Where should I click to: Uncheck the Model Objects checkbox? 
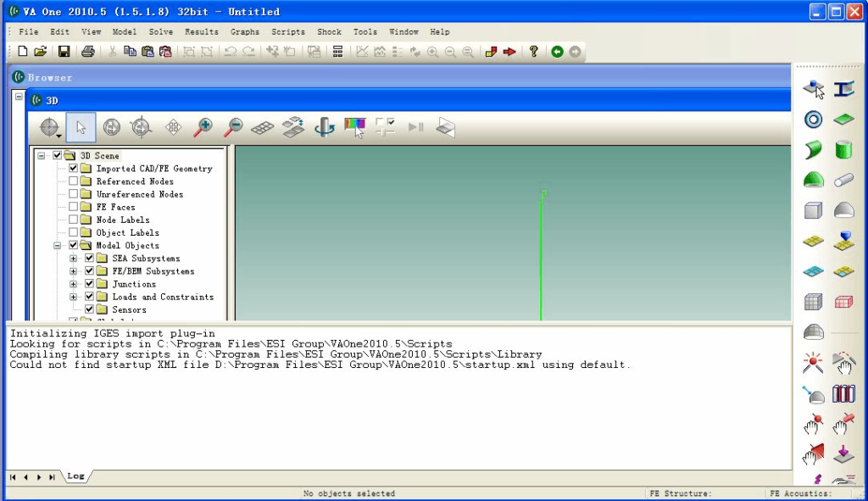pos(73,245)
